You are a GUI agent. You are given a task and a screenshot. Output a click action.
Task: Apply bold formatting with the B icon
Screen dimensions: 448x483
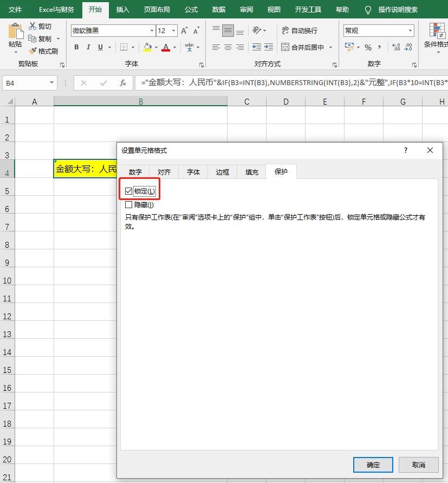click(x=76, y=47)
